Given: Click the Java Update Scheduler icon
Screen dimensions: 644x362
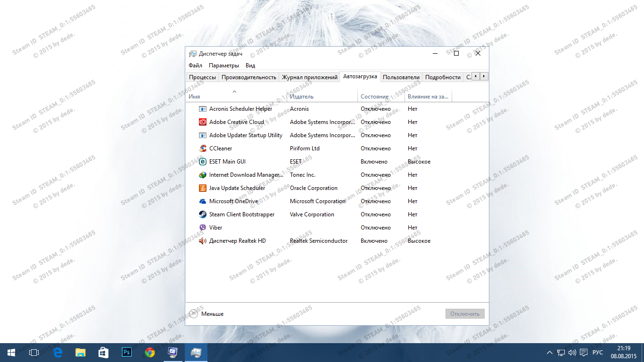Looking at the screenshot, I should (203, 188).
